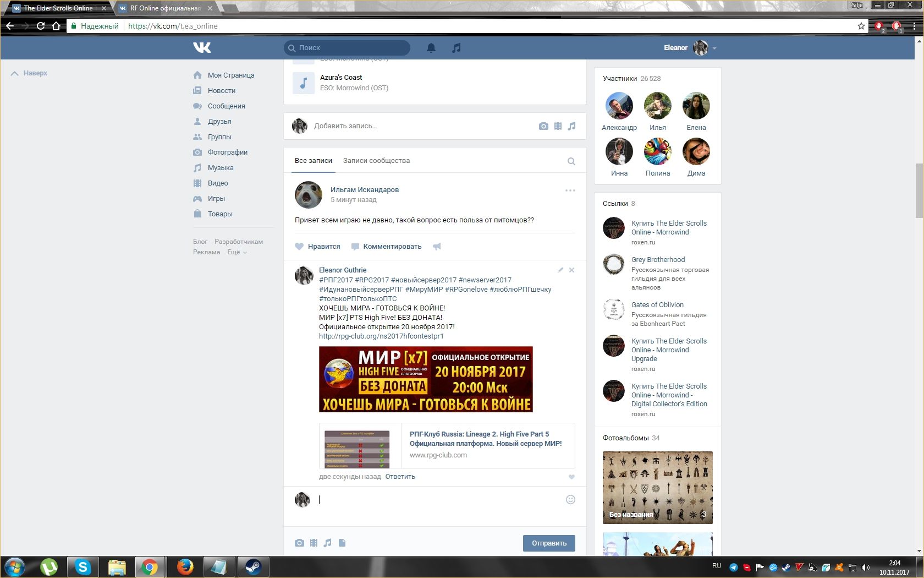This screenshot has height=578, width=924.
Task: Open Steam from the taskbar
Action: coord(253,567)
